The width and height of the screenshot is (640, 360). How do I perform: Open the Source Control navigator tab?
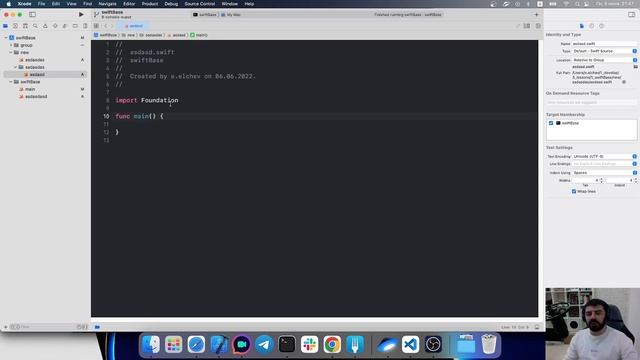click(x=15, y=26)
